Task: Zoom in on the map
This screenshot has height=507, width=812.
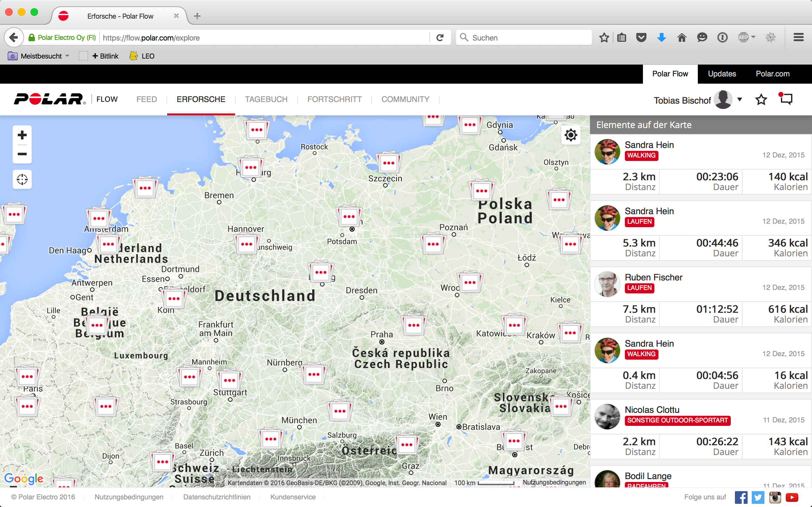Action: [x=22, y=135]
